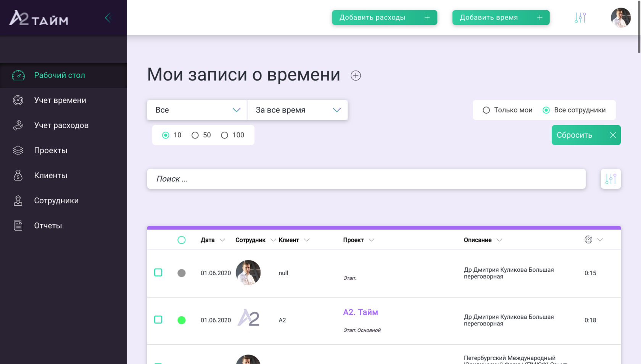Click the description in the 0:15 row
The height and width of the screenshot is (364, 641).
click(509, 273)
